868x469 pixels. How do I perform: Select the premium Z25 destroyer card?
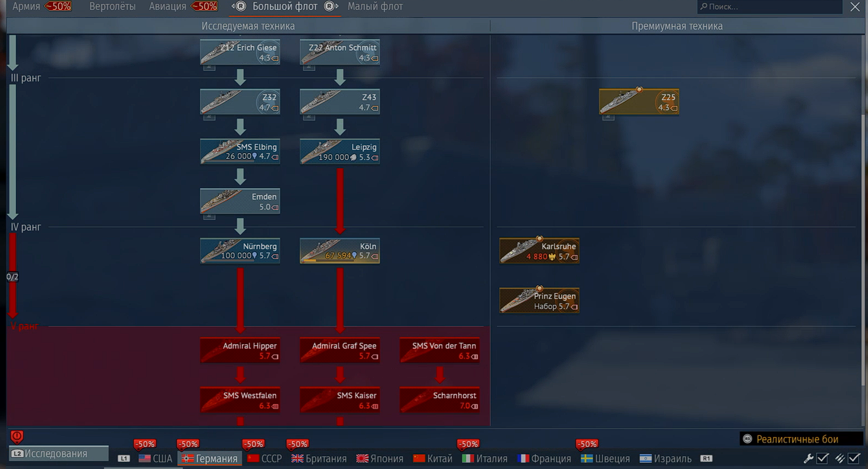pos(639,102)
